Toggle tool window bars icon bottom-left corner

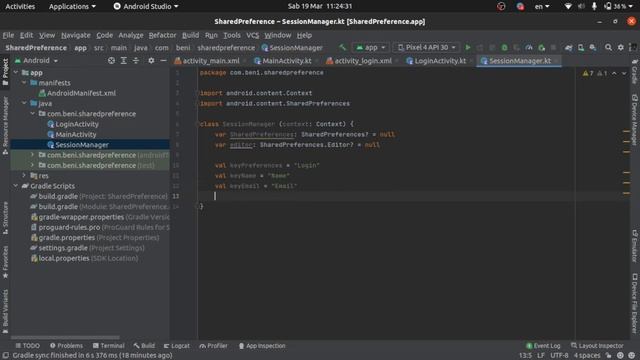tap(6, 356)
